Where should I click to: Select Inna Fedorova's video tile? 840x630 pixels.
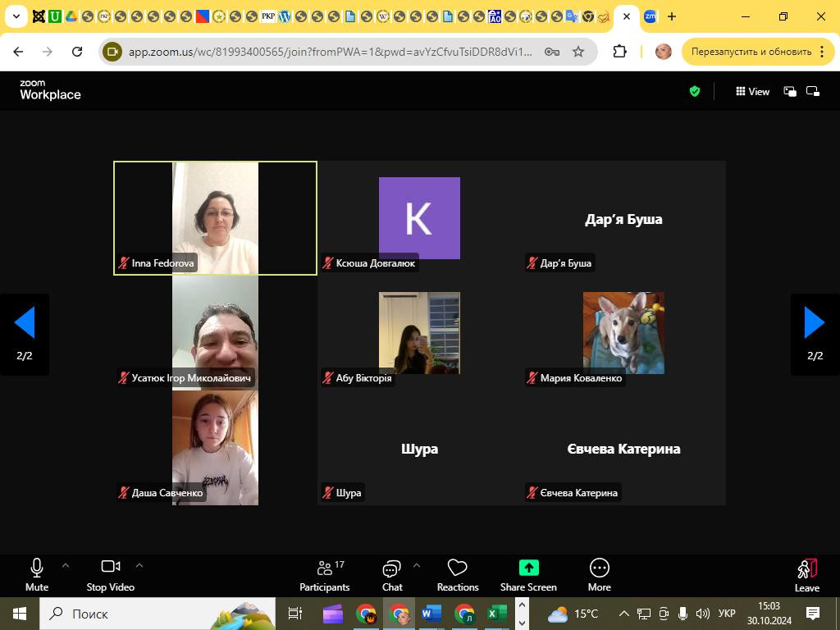[x=215, y=217]
